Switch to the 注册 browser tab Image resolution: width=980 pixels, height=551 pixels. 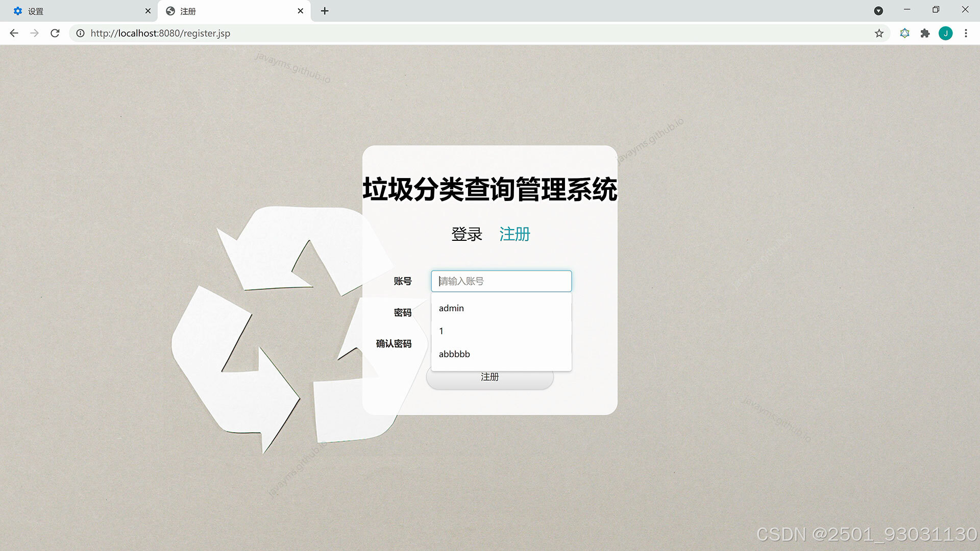(x=234, y=11)
